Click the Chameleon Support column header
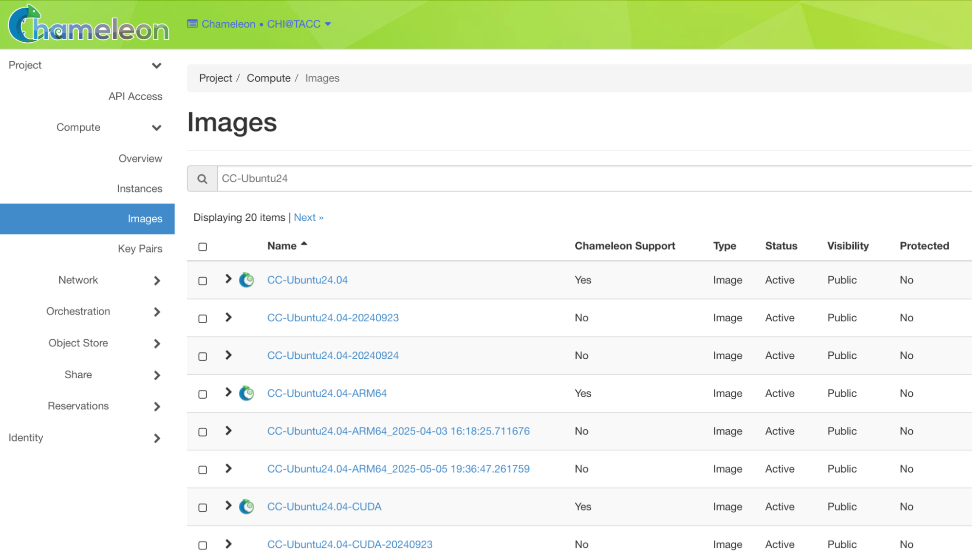 [625, 246]
